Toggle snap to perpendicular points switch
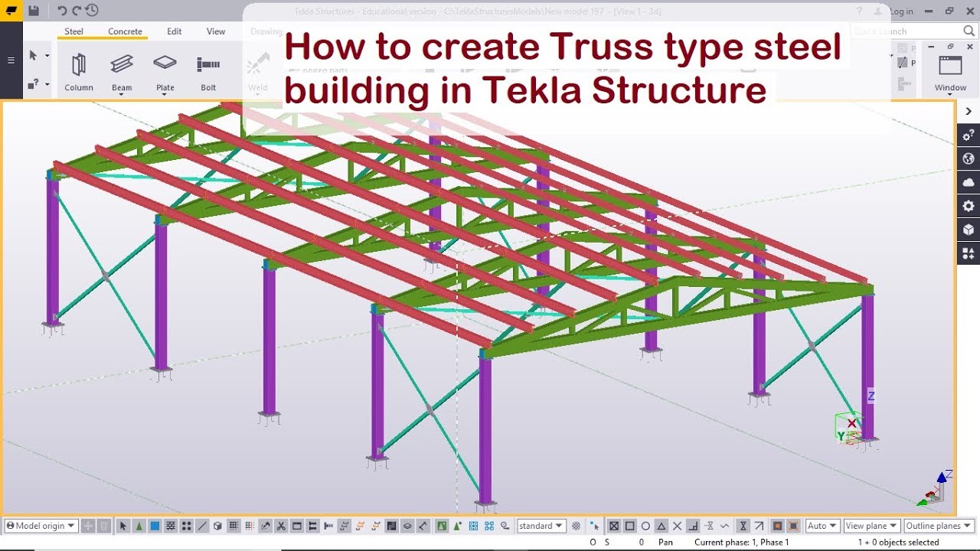Image resolution: width=980 pixels, height=551 pixels. (693, 526)
